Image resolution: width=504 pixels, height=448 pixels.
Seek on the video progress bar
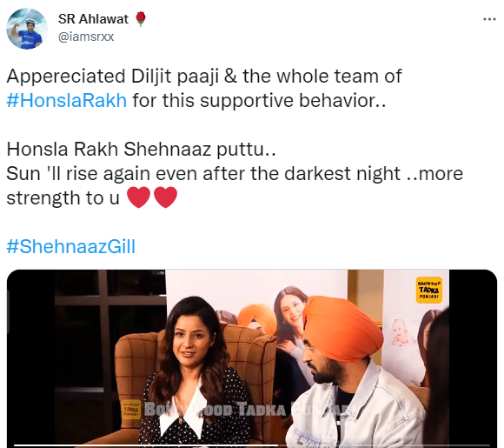pyautogui.click(x=252, y=445)
